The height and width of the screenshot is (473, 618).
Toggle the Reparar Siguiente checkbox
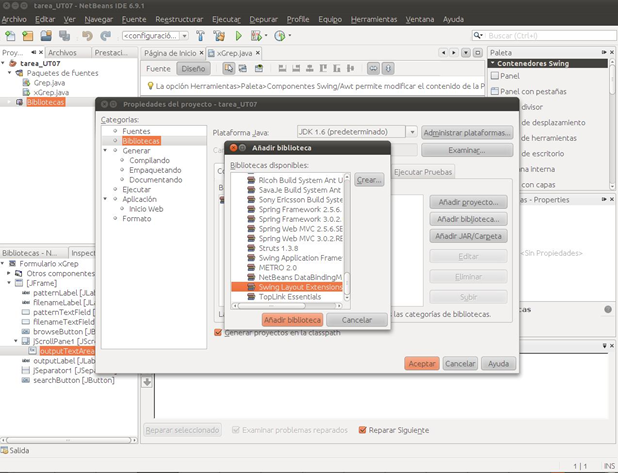click(363, 430)
